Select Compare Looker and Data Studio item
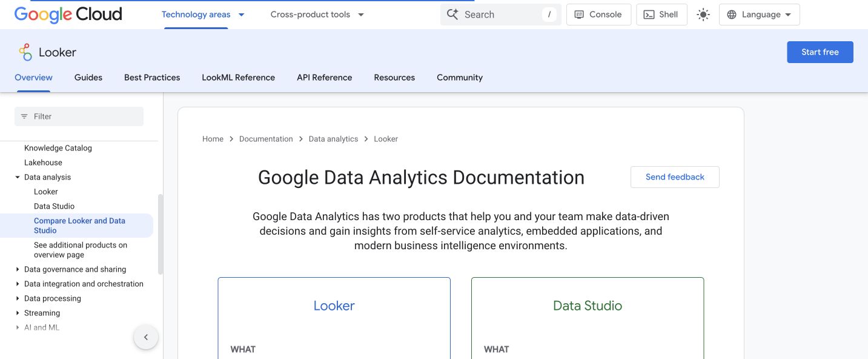 [x=79, y=226]
